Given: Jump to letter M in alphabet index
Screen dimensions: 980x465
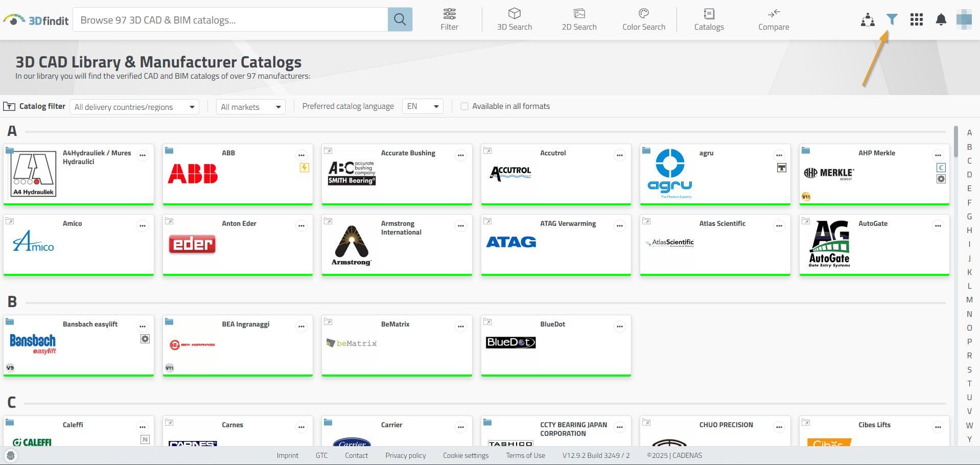Looking at the screenshot, I should pyautogui.click(x=969, y=300).
